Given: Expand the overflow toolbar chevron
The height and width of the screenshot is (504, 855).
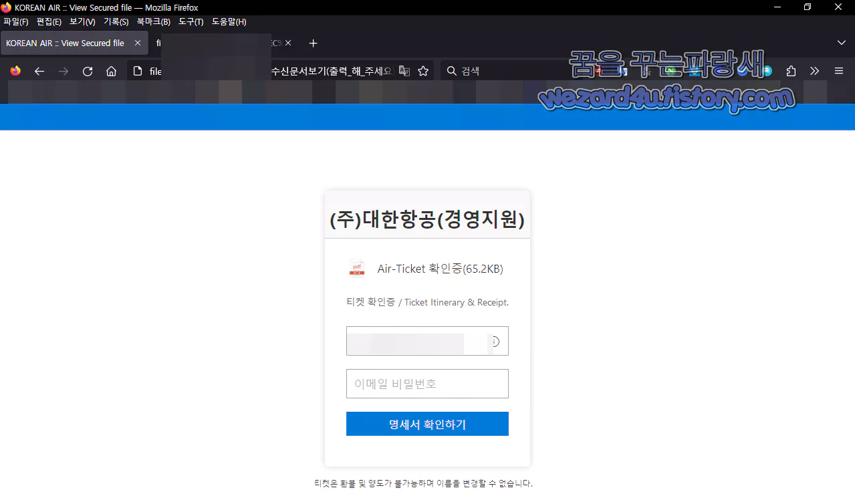Looking at the screenshot, I should (x=814, y=71).
